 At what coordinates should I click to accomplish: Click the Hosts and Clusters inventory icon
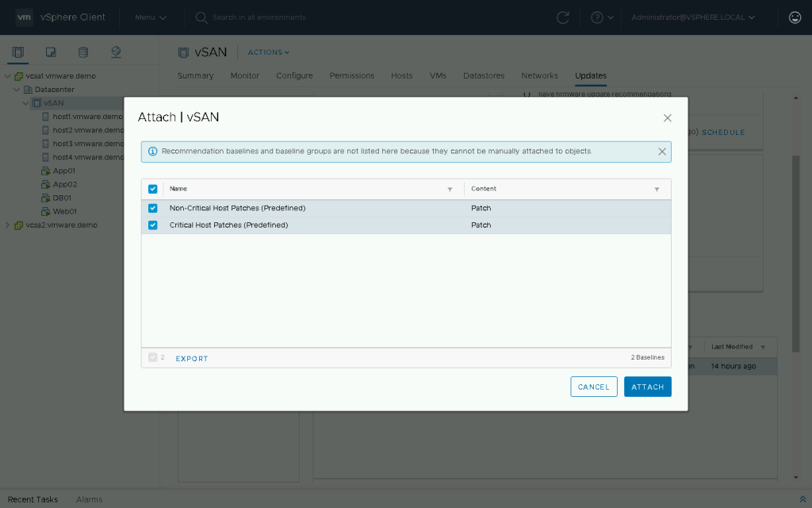pyautogui.click(x=17, y=52)
